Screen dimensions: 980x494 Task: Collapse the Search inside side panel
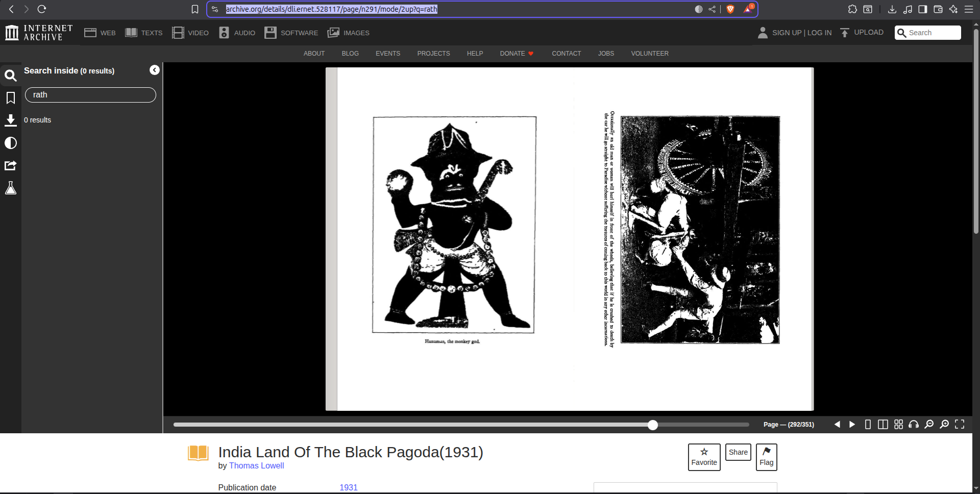click(x=155, y=70)
